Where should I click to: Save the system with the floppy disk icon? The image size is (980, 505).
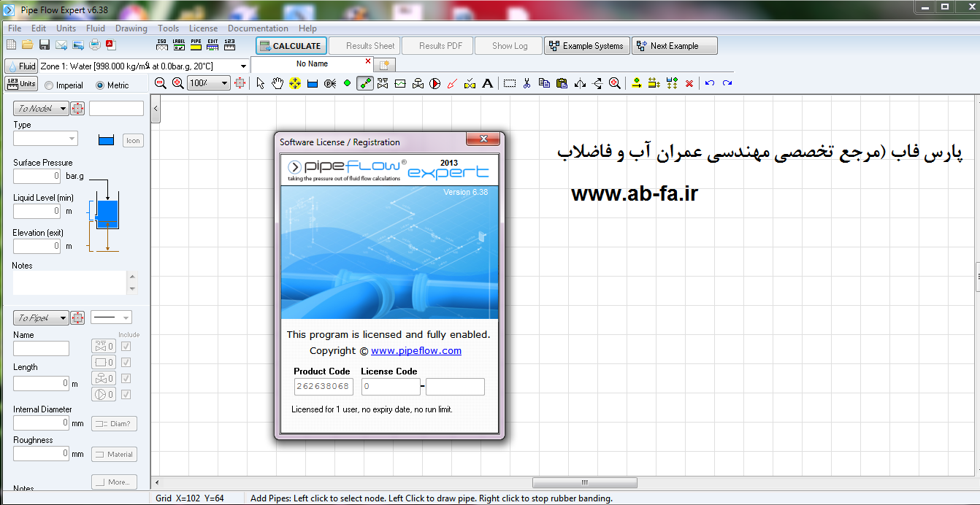click(45, 45)
